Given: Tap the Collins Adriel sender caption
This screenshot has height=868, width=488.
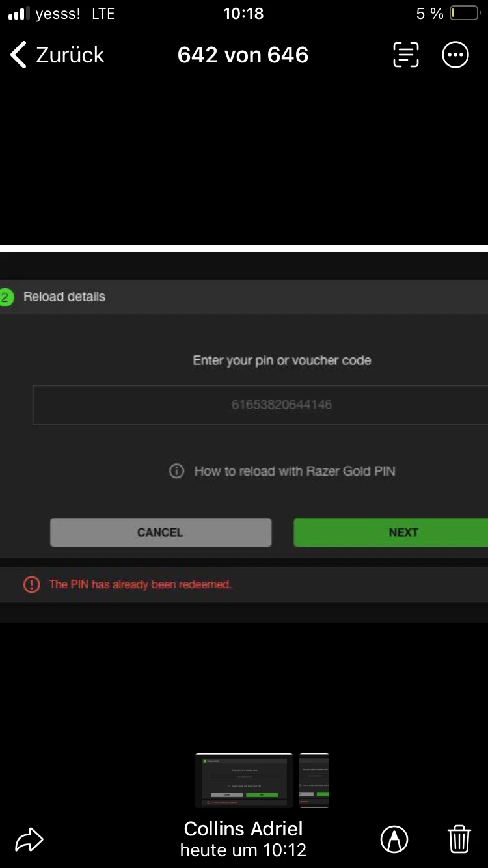Looking at the screenshot, I should pos(243,829).
